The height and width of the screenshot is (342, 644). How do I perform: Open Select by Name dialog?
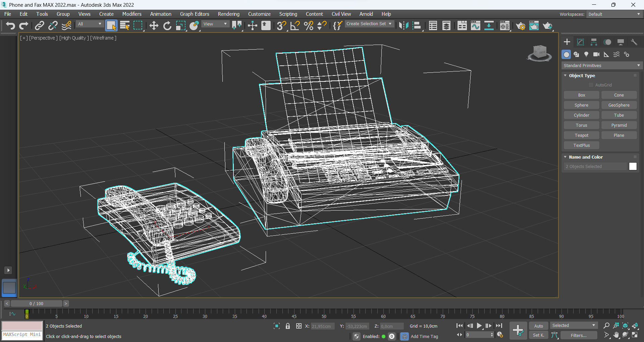tap(125, 26)
